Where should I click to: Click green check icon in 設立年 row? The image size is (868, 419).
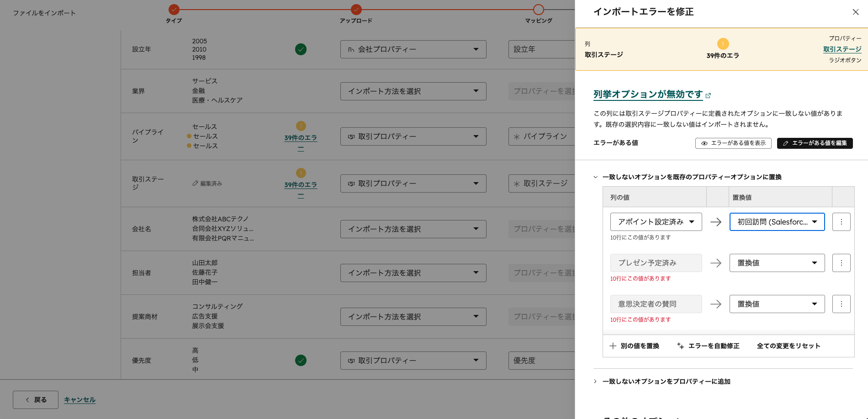(x=301, y=49)
